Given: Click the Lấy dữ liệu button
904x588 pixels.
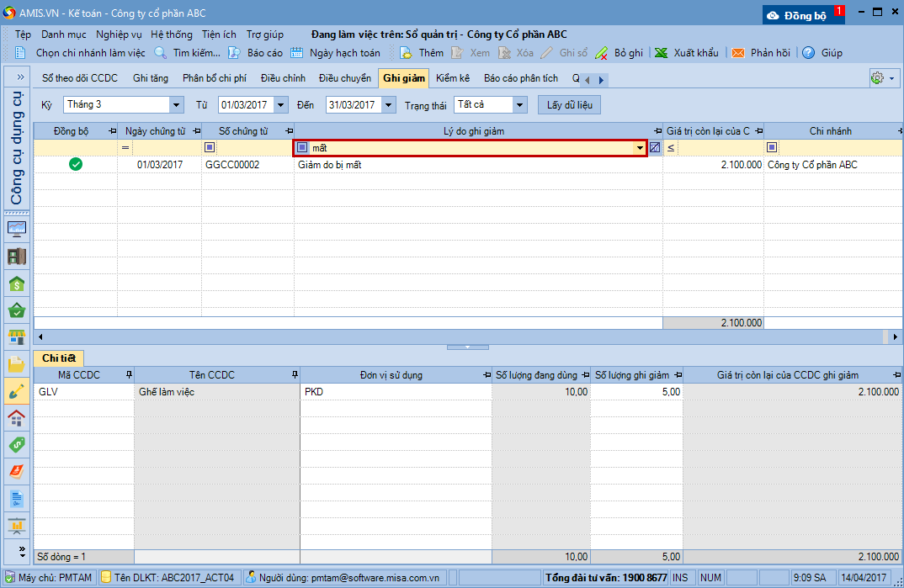Looking at the screenshot, I should (x=570, y=105).
